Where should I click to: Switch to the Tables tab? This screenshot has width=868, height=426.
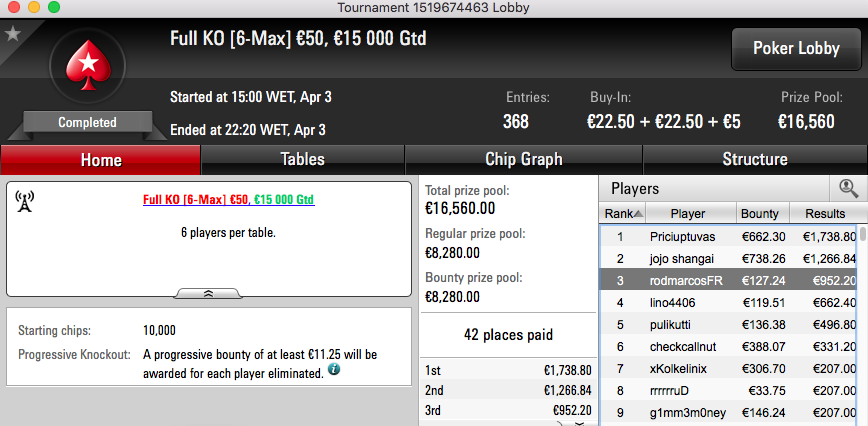pos(302,160)
